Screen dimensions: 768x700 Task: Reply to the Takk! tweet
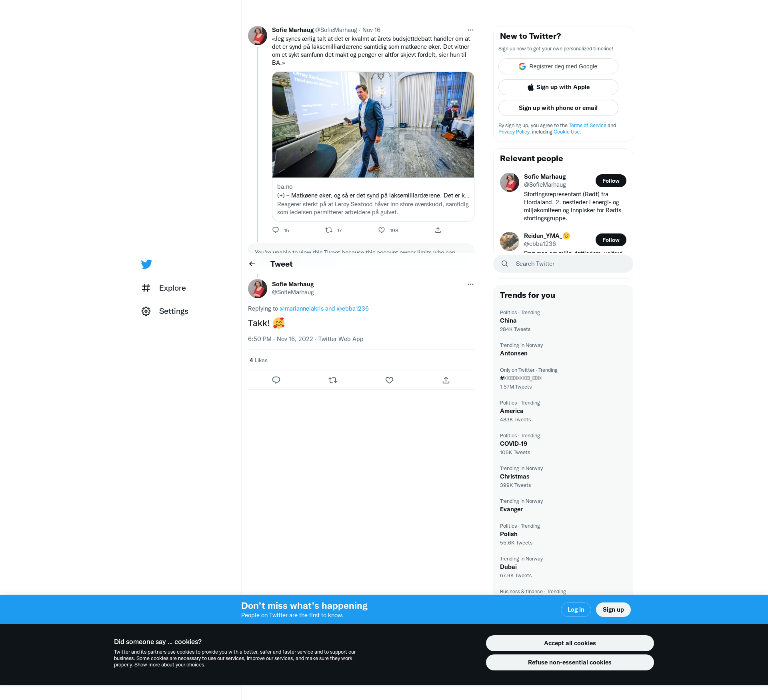click(276, 380)
